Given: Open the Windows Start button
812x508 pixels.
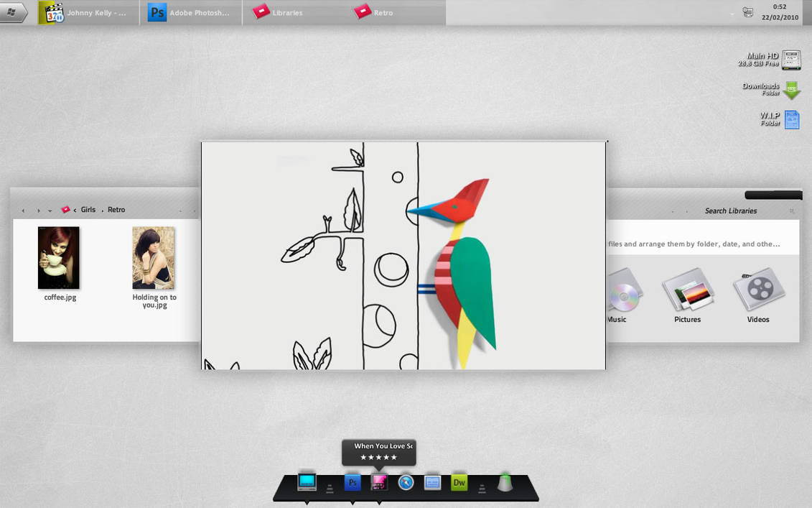Looking at the screenshot, I should point(12,12).
